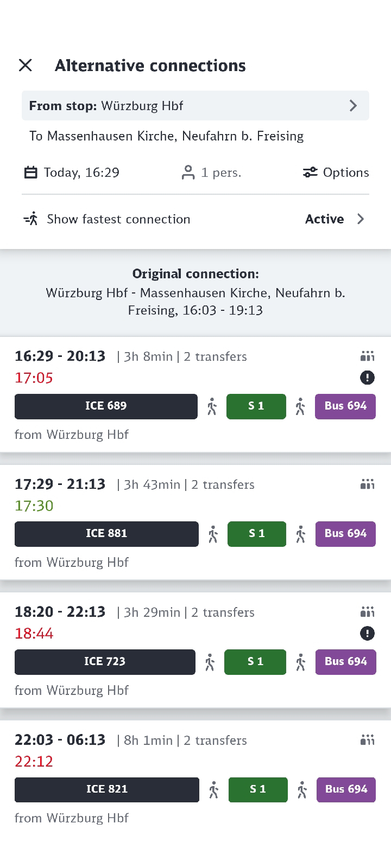
Task: Open the warning icon on the 16:29 connection
Action: pos(367,378)
